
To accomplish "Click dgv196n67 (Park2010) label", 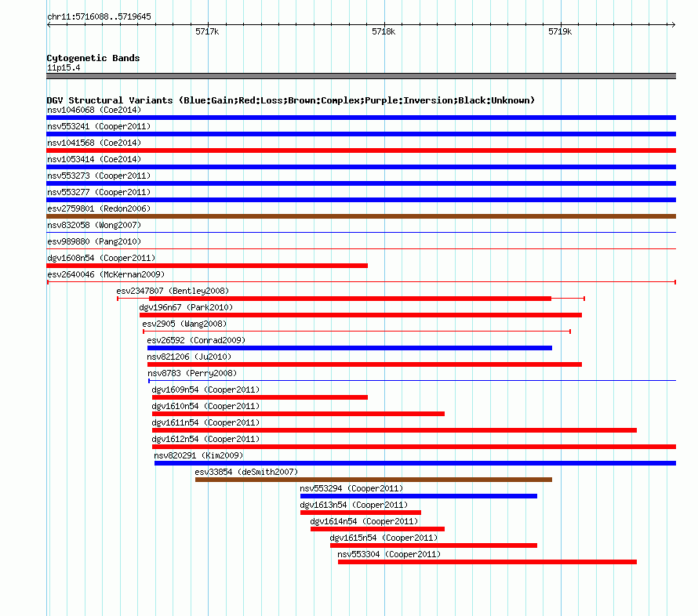I will tap(186, 307).
